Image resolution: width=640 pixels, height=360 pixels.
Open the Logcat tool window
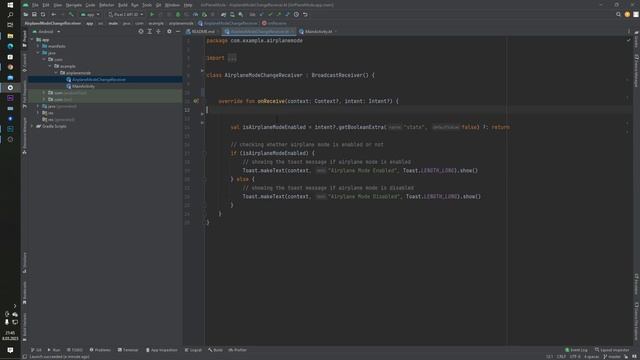193,350
